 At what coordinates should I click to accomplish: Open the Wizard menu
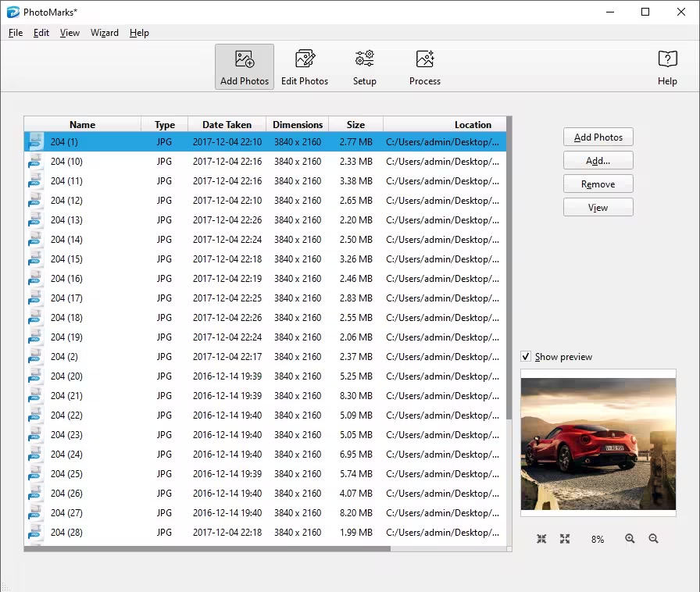[x=104, y=33]
